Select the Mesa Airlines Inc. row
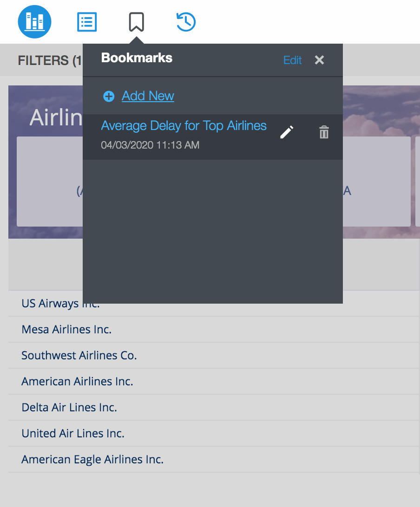This screenshot has width=420, height=507. click(x=66, y=330)
